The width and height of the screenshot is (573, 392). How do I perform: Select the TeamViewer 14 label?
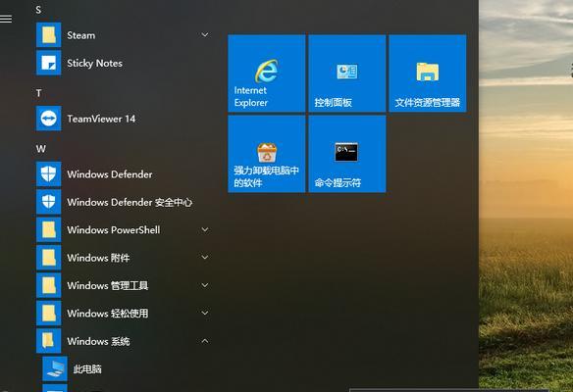tap(101, 119)
